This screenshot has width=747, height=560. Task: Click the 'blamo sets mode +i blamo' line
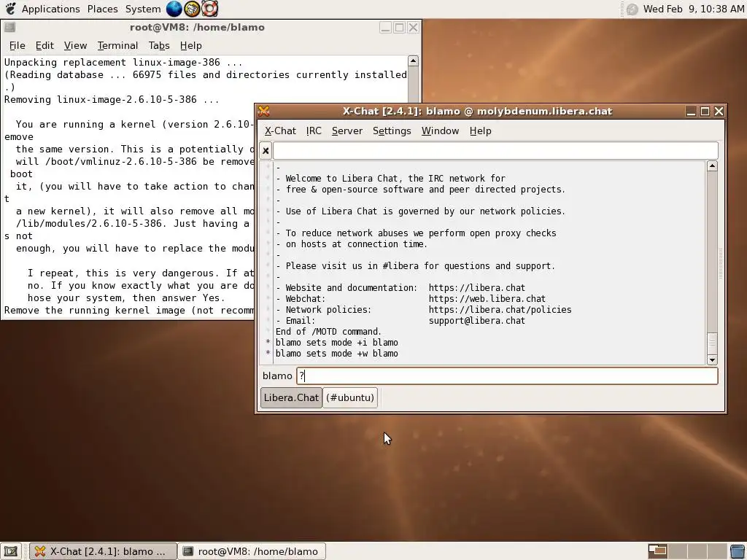[x=337, y=343]
